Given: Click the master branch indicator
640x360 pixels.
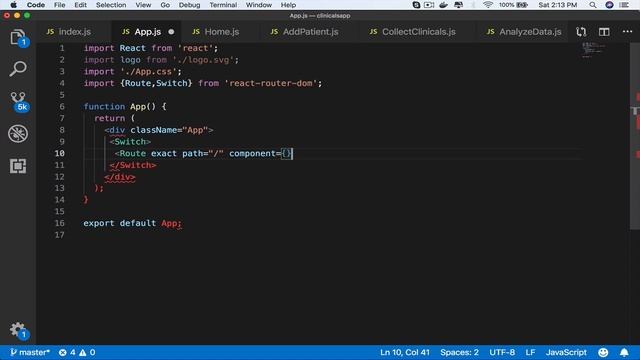Looking at the screenshot, I should pos(30,352).
